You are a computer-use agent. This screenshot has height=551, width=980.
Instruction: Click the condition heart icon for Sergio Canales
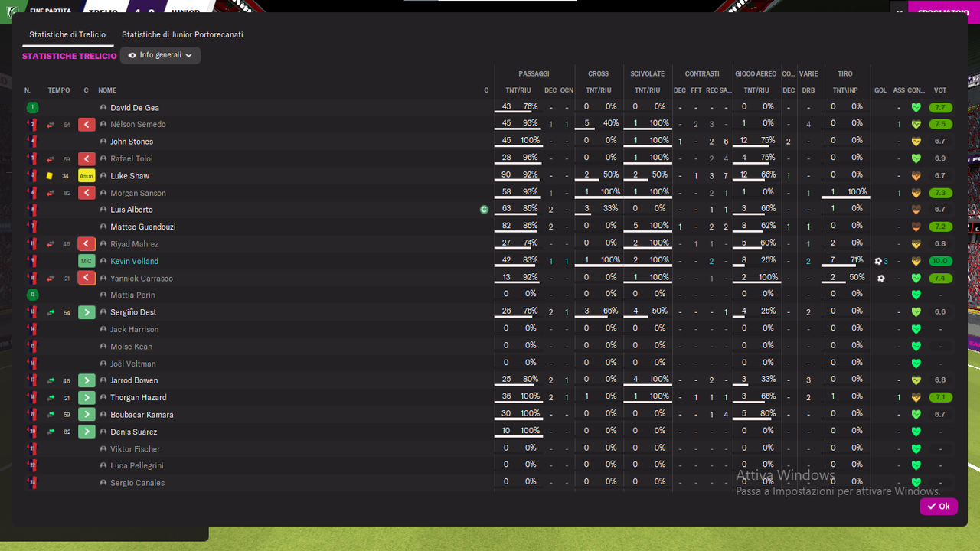[x=916, y=483]
